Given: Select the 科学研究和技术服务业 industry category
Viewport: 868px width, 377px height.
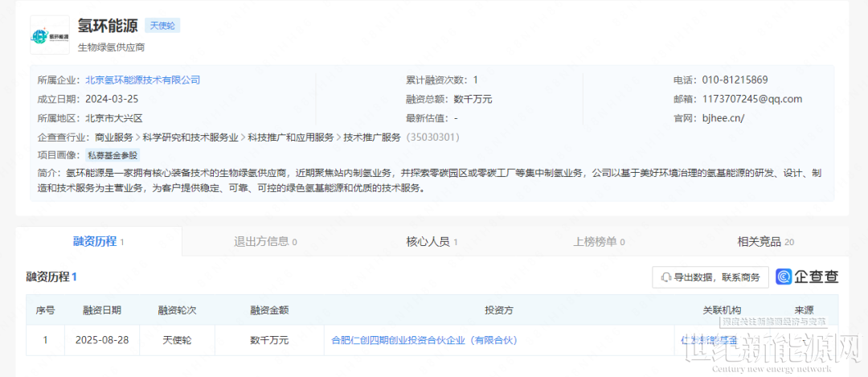Looking at the screenshot, I should (x=190, y=137).
